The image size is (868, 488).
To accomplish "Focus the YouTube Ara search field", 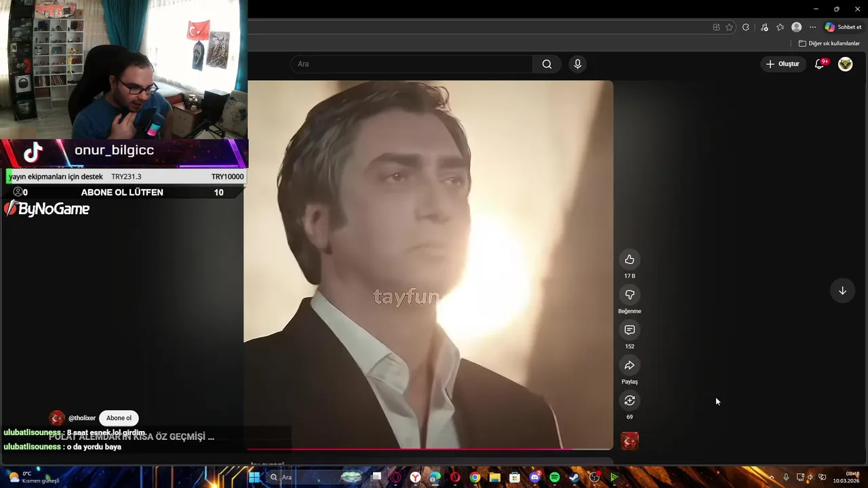I will (x=412, y=64).
